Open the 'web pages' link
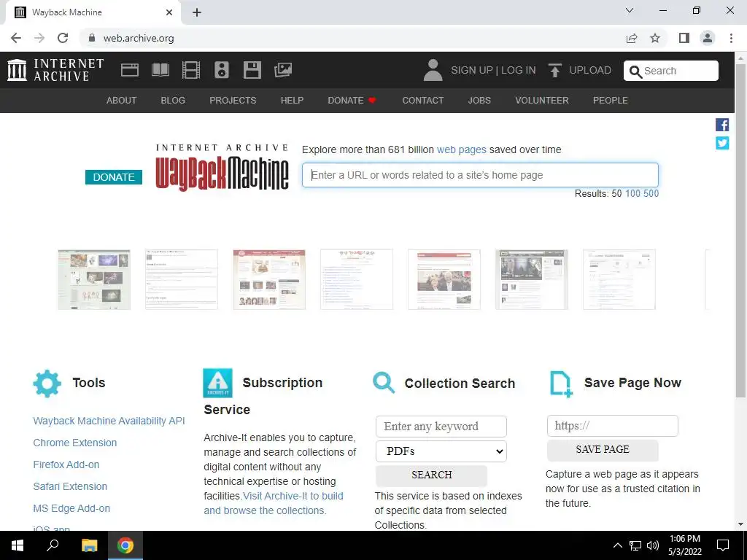 [x=462, y=149]
